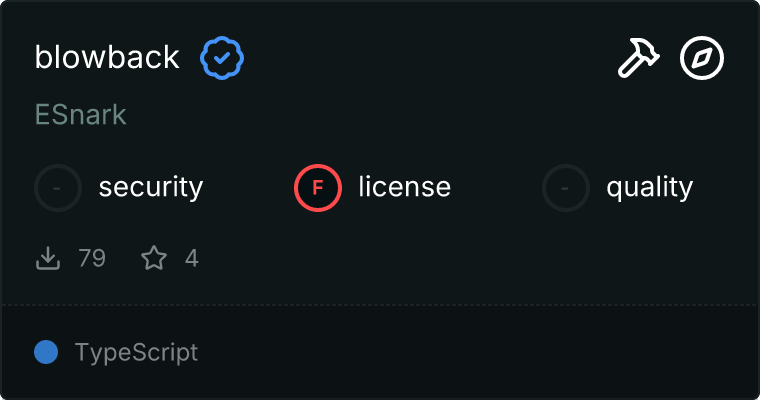The height and width of the screenshot is (400, 760).
Task: Click the license label text
Action: [x=404, y=187]
